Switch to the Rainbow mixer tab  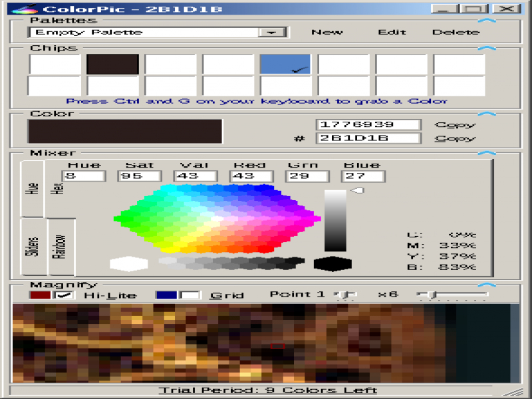pyautogui.click(x=61, y=247)
